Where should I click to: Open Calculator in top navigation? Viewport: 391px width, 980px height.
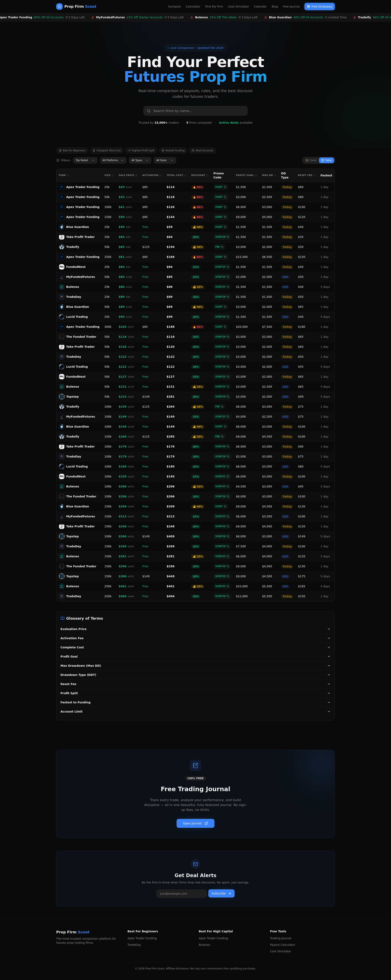pos(193,7)
